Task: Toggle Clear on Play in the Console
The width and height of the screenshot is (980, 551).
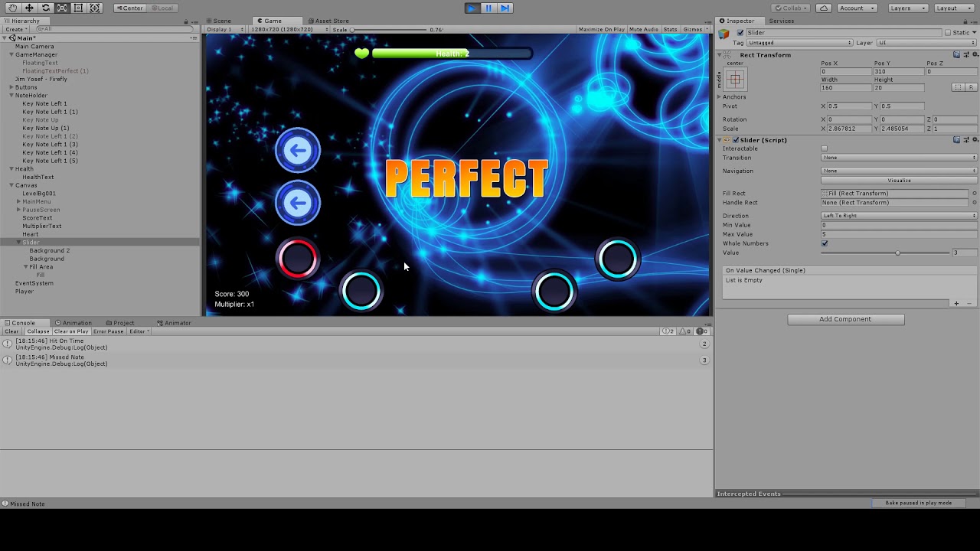Action: [x=70, y=331]
